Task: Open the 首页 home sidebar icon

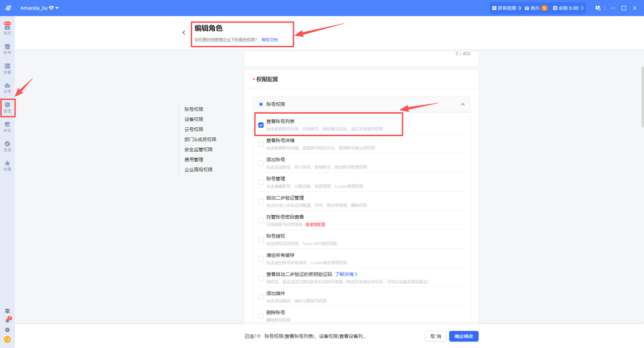Action: coord(7,28)
